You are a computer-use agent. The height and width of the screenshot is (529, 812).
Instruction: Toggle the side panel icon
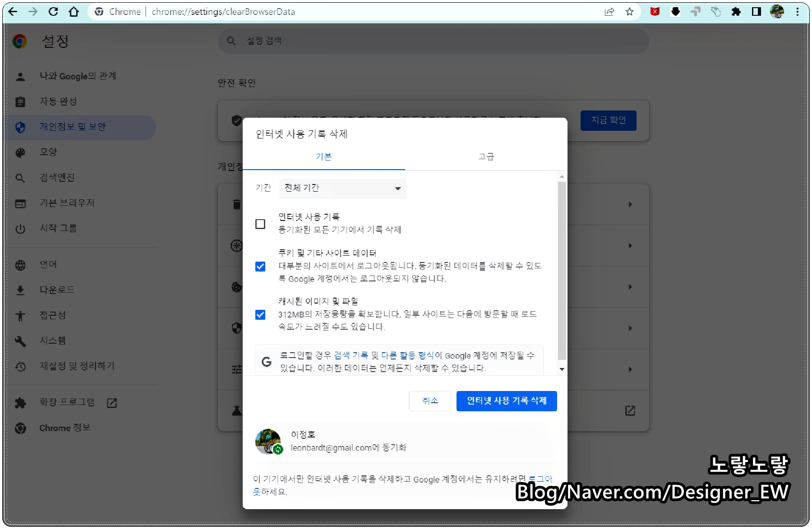coord(757,12)
